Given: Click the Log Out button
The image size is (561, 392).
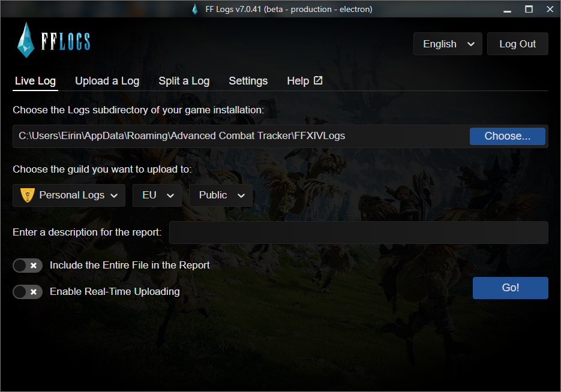Looking at the screenshot, I should [517, 44].
